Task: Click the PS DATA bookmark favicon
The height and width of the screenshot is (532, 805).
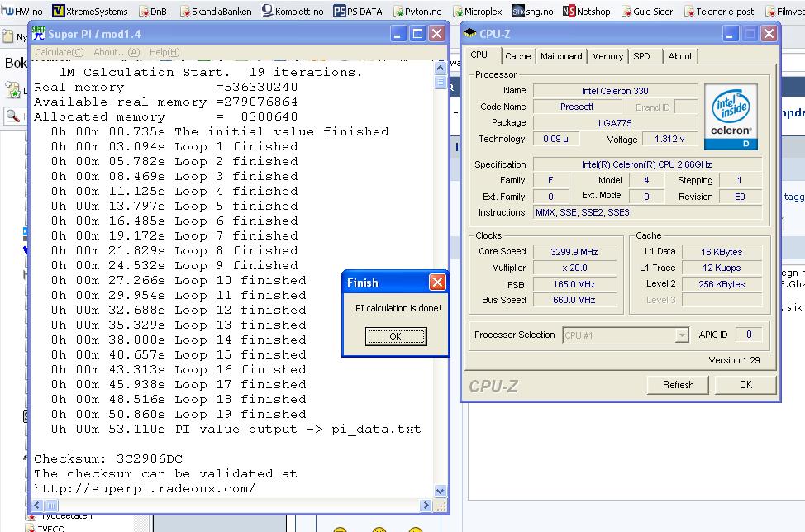Action: (340, 11)
